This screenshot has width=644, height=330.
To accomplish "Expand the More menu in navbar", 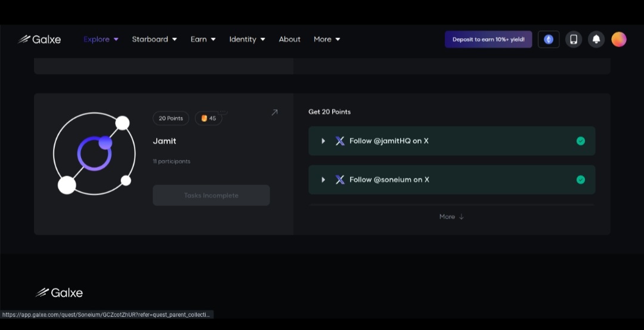I will pyautogui.click(x=327, y=39).
